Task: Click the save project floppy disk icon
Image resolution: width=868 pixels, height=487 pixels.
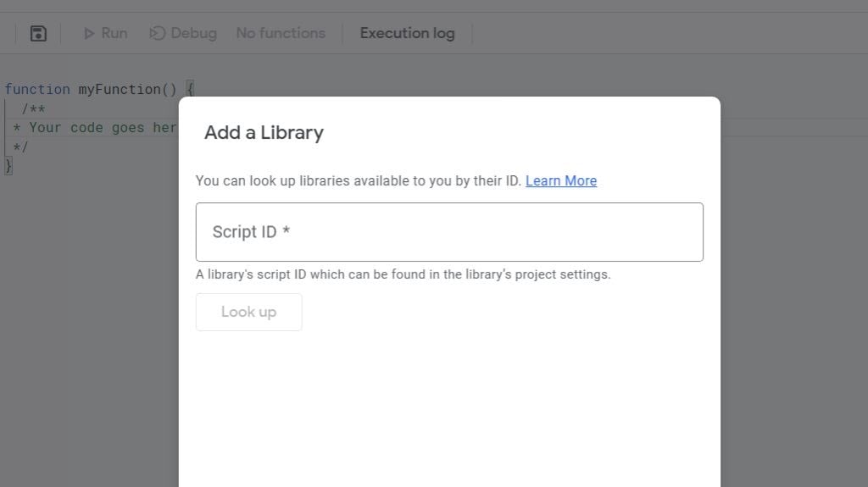Action: [x=38, y=33]
